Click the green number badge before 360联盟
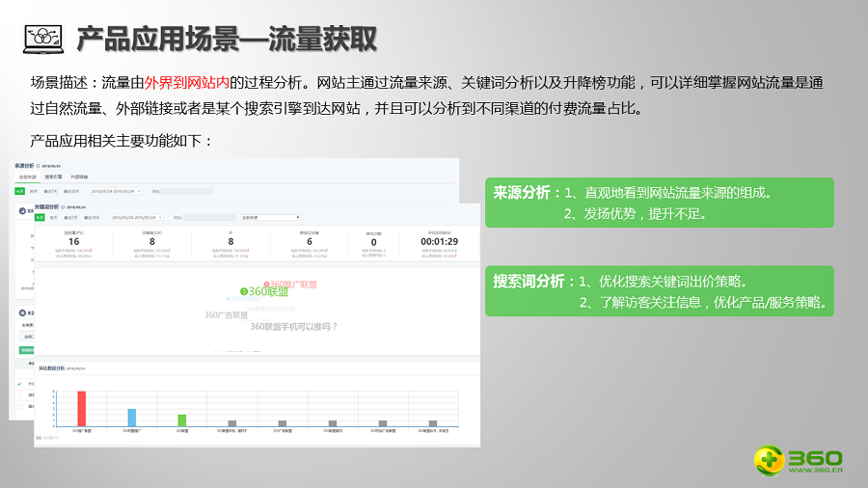This screenshot has height=488, width=868. (243, 291)
